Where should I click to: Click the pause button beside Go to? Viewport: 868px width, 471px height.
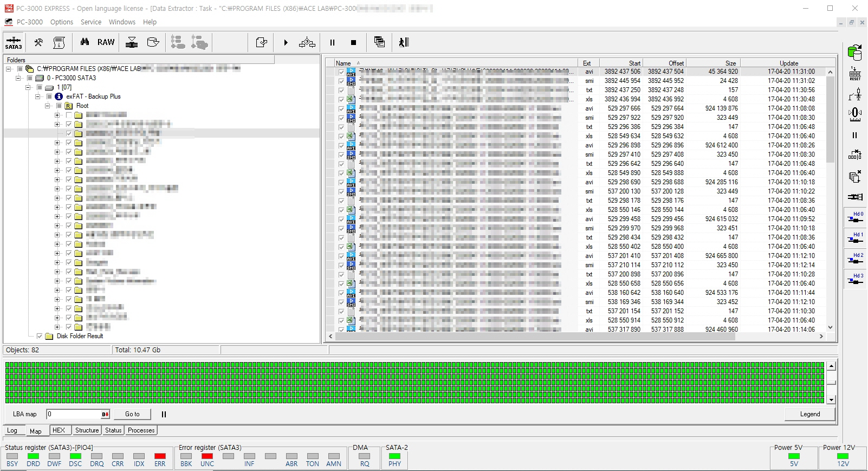164,414
